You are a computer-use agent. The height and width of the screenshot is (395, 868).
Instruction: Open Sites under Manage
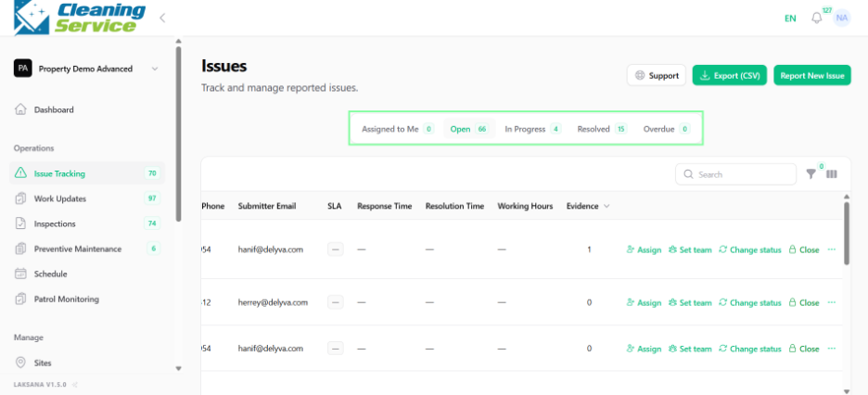43,363
